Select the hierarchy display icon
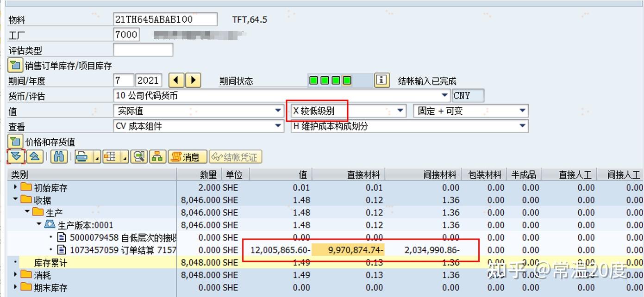The image size is (644, 297). coord(157,156)
